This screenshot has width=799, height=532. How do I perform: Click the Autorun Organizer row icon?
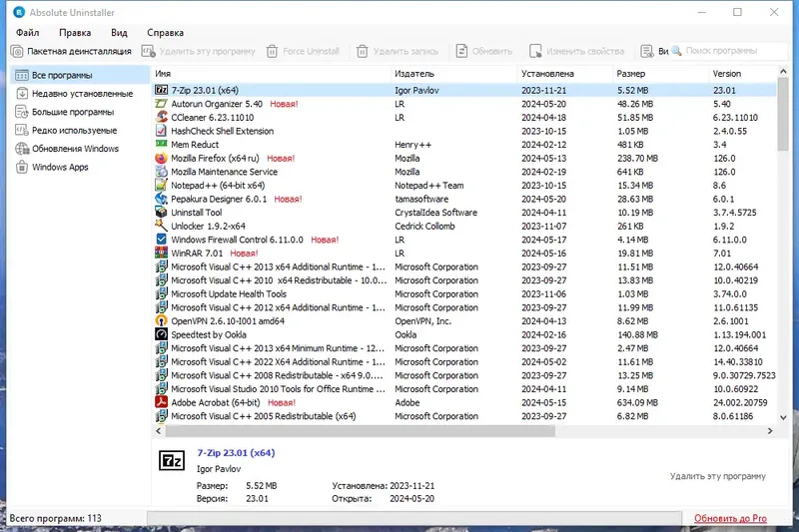tap(161, 104)
